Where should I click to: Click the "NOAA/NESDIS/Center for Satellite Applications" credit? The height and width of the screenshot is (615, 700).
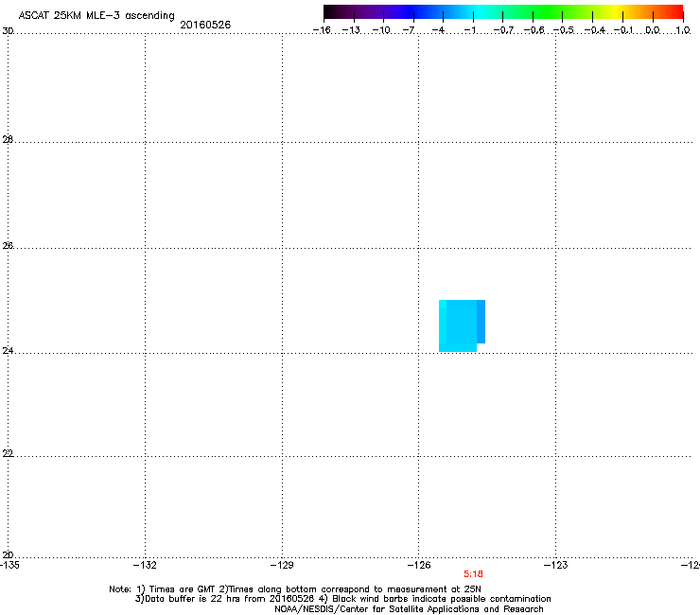tap(409, 608)
